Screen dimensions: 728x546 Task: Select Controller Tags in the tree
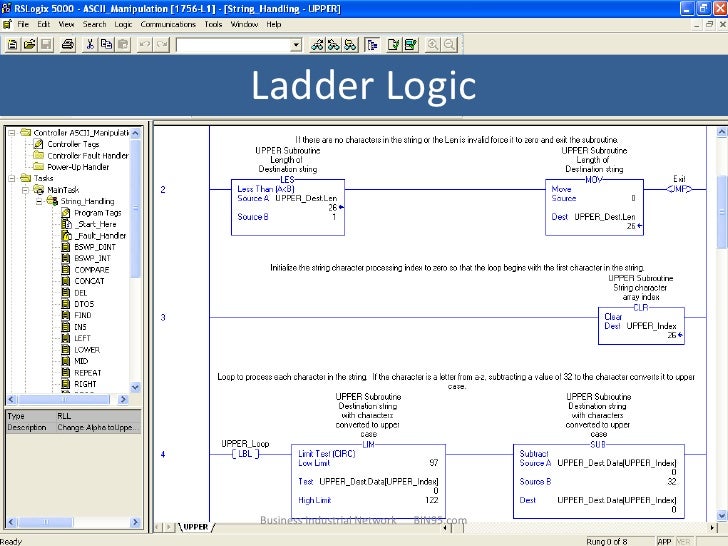[73, 144]
